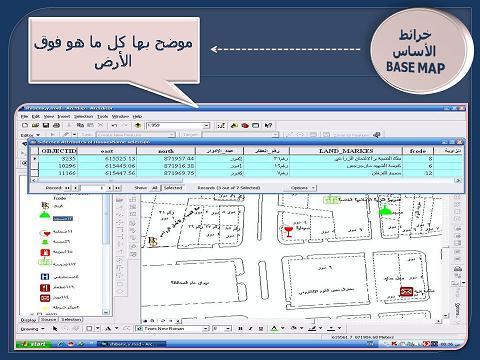Toggle Show All records button
This screenshot has height=360, width=480.
pyautogui.click(x=154, y=188)
